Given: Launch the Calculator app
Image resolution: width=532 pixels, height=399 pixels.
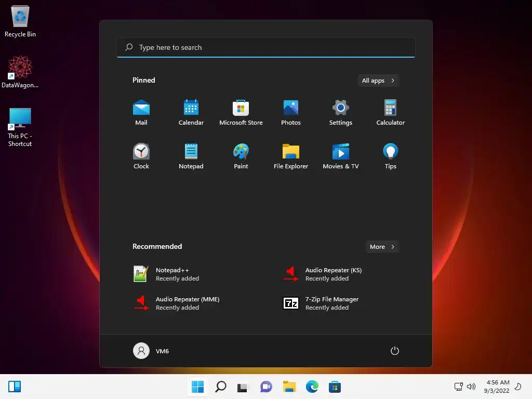Looking at the screenshot, I should [x=391, y=113].
